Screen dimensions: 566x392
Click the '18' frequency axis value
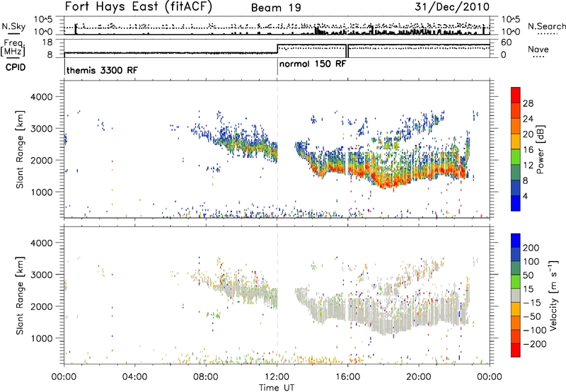tap(47, 42)
